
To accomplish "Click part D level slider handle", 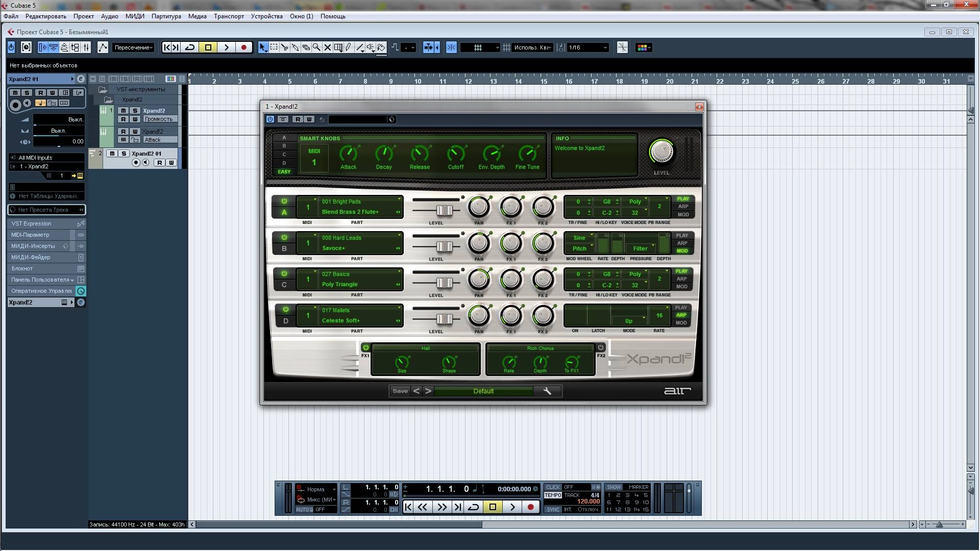I will 445,319.
